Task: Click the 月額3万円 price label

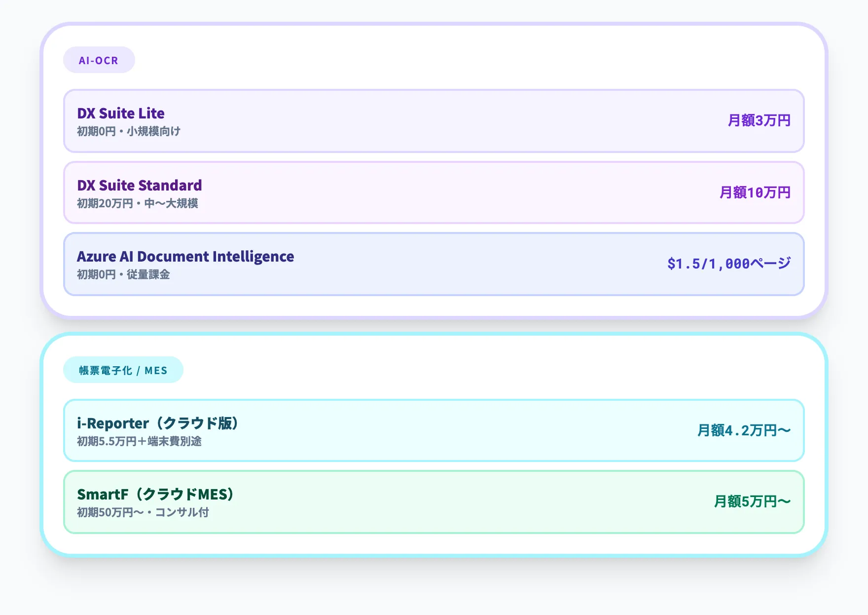Action: click(x=759, y=120)
